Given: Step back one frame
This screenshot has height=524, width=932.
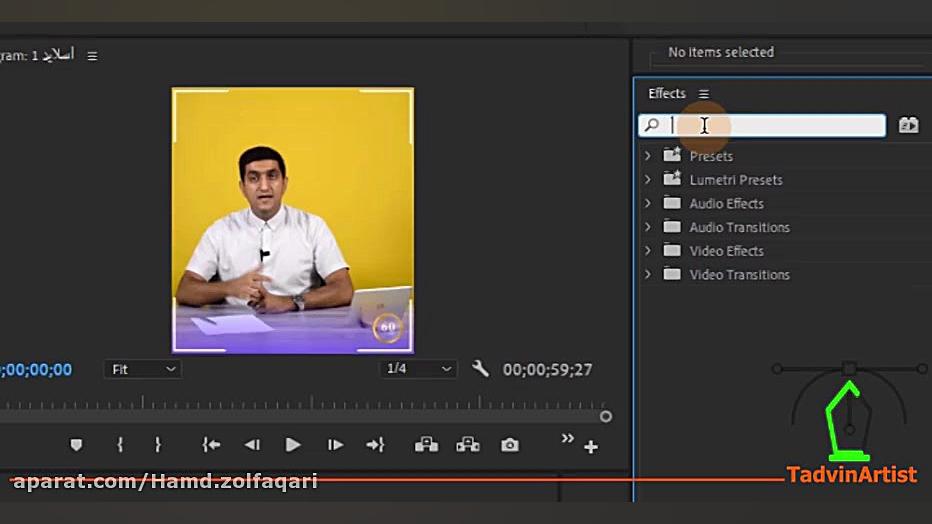Looking at the screenshot, I should point(252,445).
